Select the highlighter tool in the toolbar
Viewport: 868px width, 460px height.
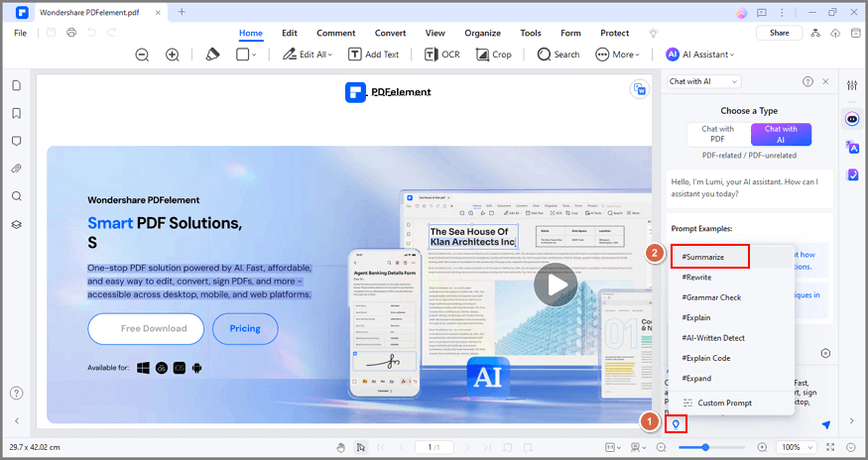[212, 55]
